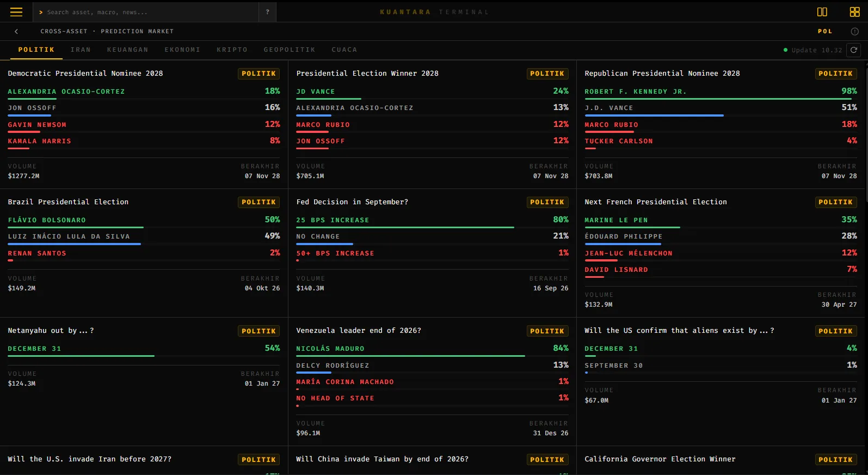This screenshot has width=868, height=475.
Task: Open the Fed Decision in September market
Action: pyautogui.click(x=352, y=202)
